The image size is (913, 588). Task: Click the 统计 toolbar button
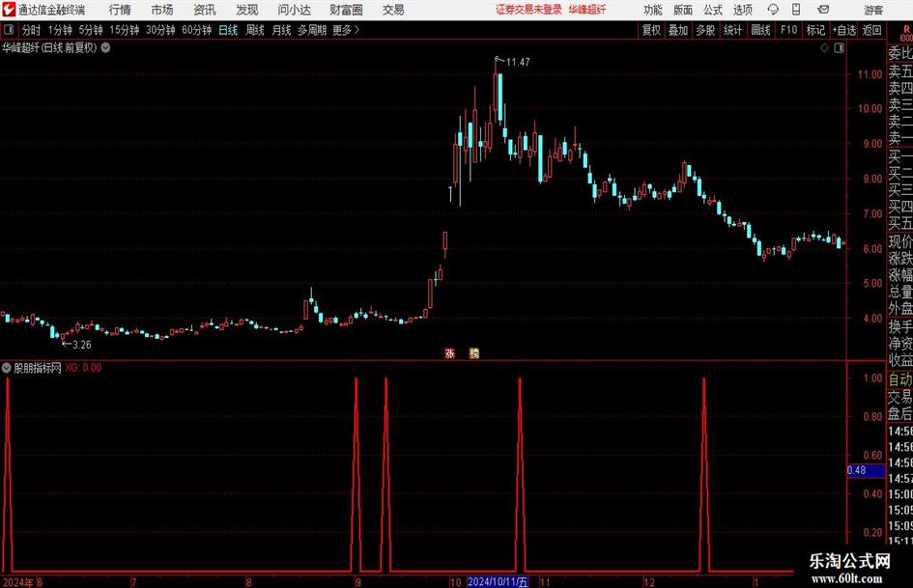733,30
